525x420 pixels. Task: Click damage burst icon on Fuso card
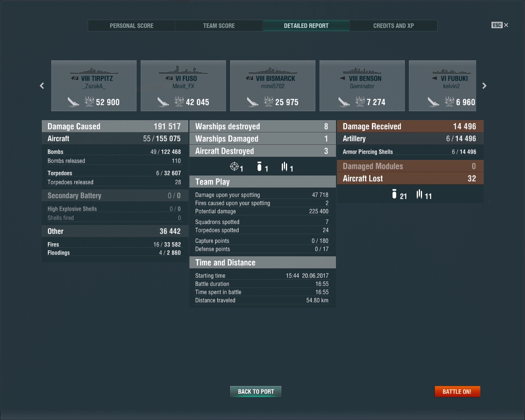179,101
